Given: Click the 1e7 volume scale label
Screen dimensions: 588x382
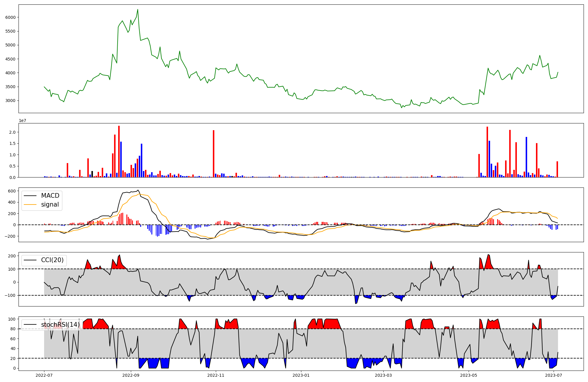Looking at the screenshot, I should tap(22, 121).
